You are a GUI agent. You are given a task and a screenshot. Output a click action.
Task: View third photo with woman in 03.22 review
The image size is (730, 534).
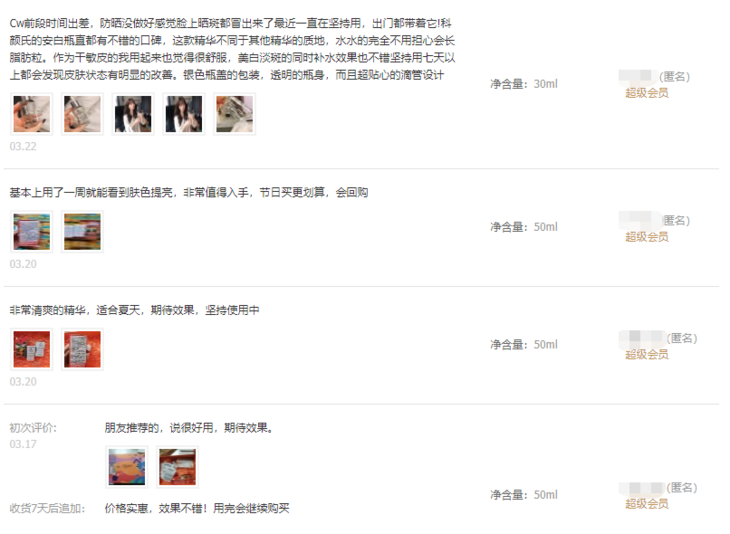[x=133, y=114]
